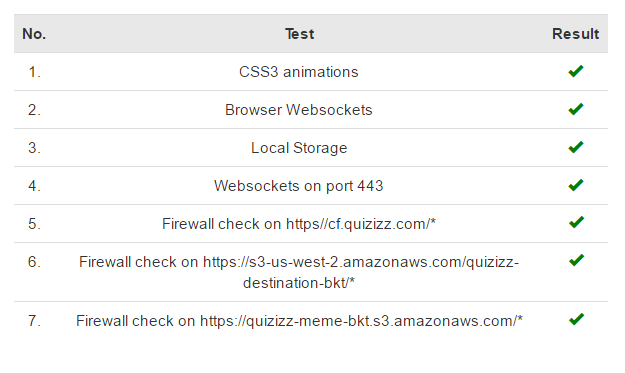Click the Test column header
Viewport: 625px width, 373px height.
299,34
